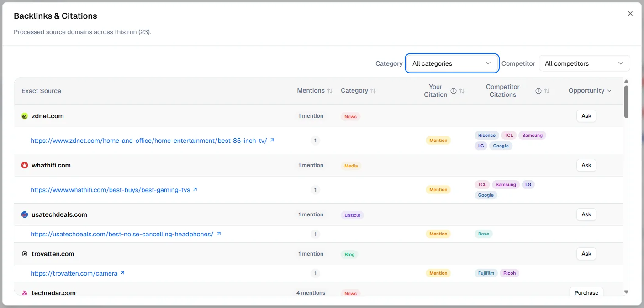644x308 pixels.
Task: Open external link icon for whathifi URL
Action: [x=195, y=189]
